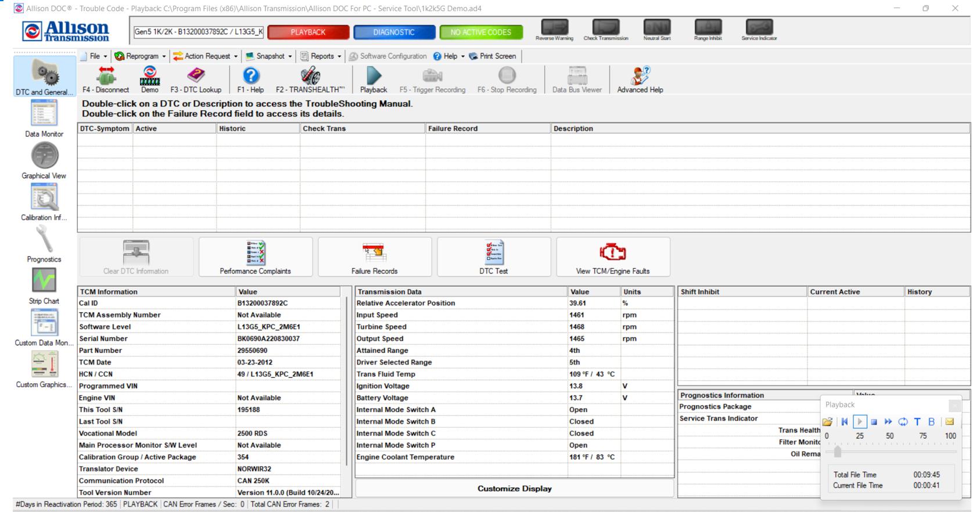Open the Reprogram dropdown menu
Image resolution: width=980 pixels, height=512 pixels.
(141, 56)
